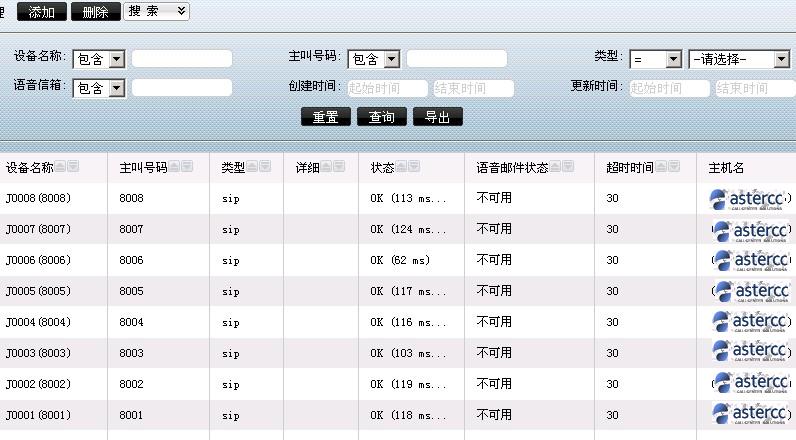Click the astercc logo in row J0001
796x440 pixels.
click(751, 414)
